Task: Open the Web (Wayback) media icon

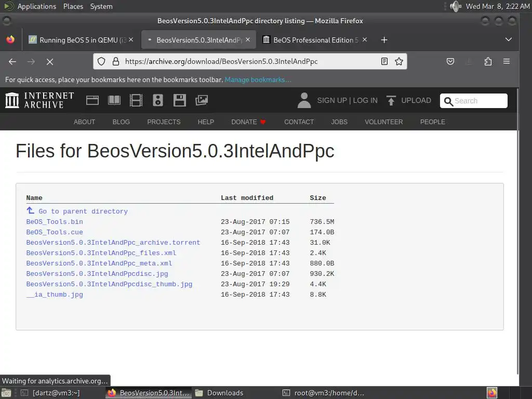Action: pyautogui.click(x=92, y=100)
